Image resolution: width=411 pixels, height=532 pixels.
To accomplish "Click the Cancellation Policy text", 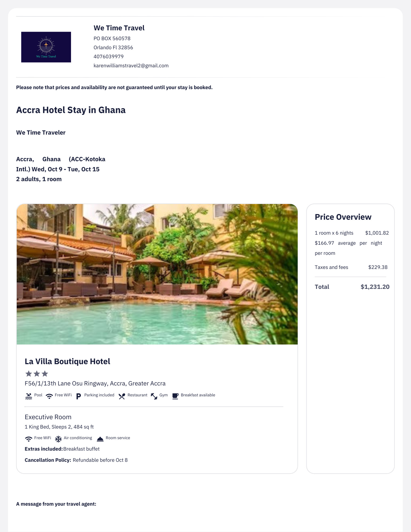I will 76,460.
